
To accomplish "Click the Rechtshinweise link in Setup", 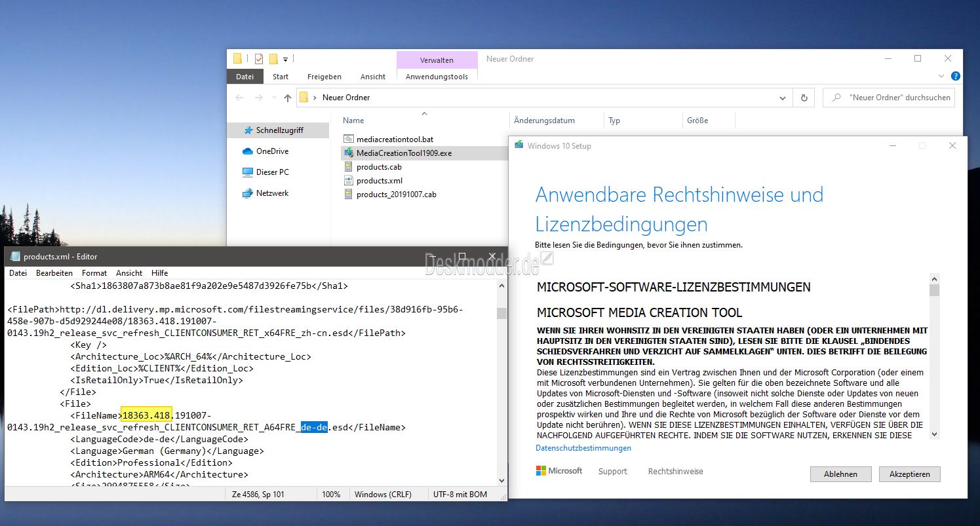I will coord(676,471).
